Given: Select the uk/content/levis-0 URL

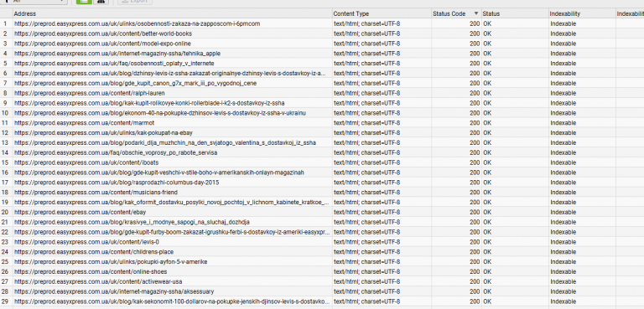Looking at the screenshot, I should coord(86,242).
